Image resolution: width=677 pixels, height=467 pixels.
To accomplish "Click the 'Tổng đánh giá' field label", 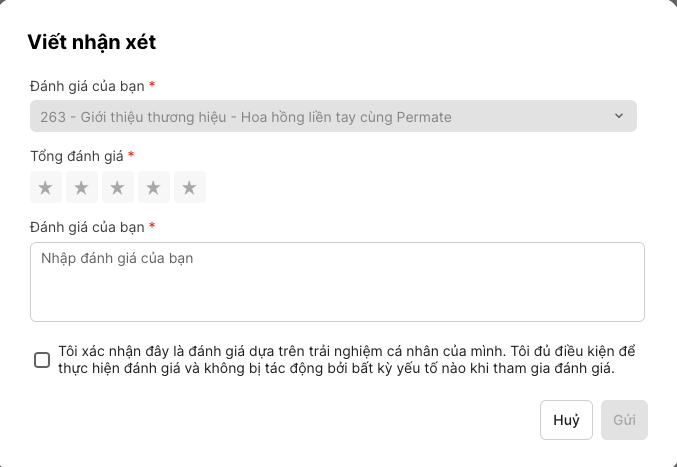I will point(76,155).
